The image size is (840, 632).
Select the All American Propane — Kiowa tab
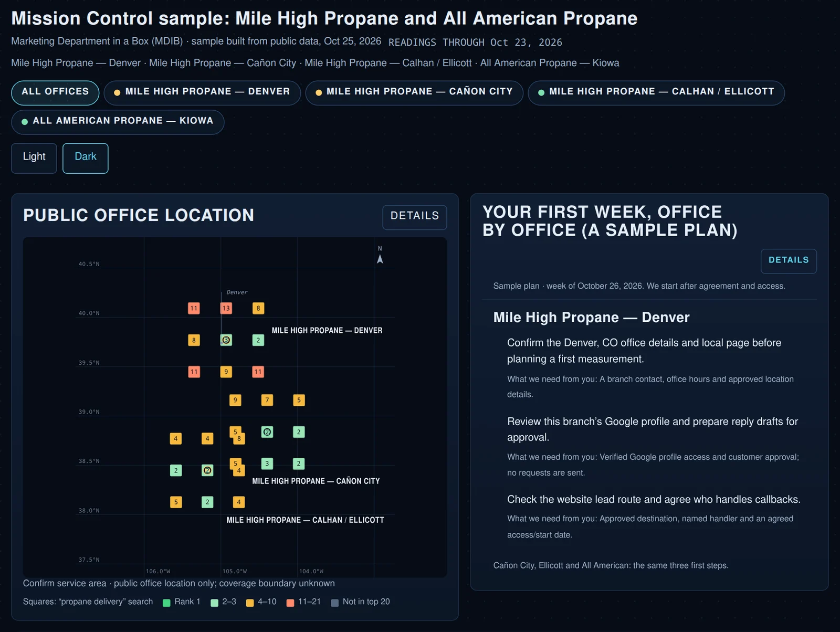pyautogui.click(x=118, y=122)
